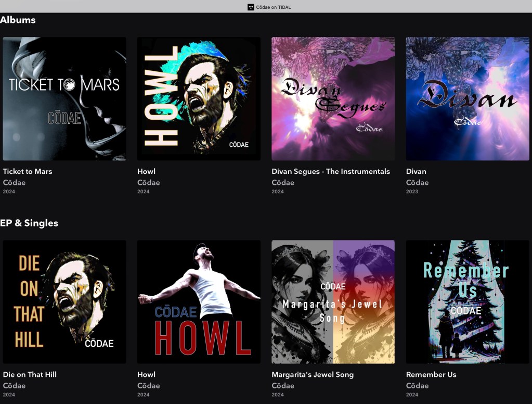This screenshot has width=532, height=404.
Task: Select the Die on That Hill title link
Action: [30, 374]
